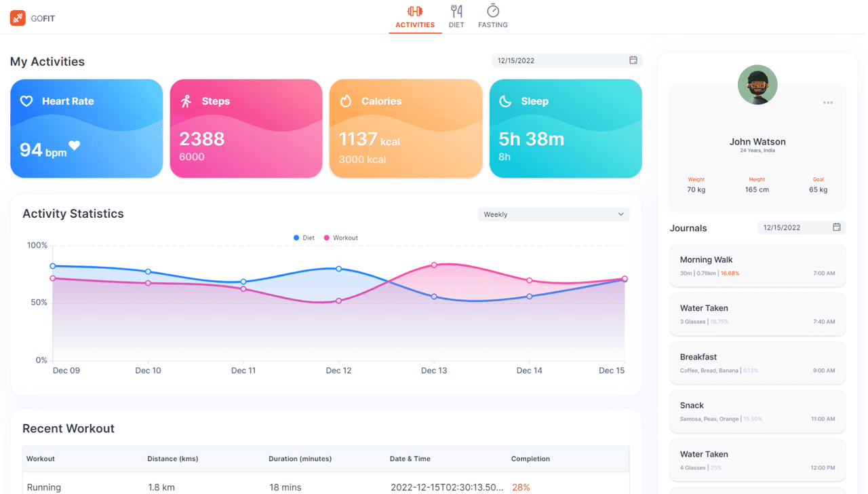This screenshot has height=494, width=868.
Task: Click the Diet data point on Dec 14
Action: click(x=530, y=297)
